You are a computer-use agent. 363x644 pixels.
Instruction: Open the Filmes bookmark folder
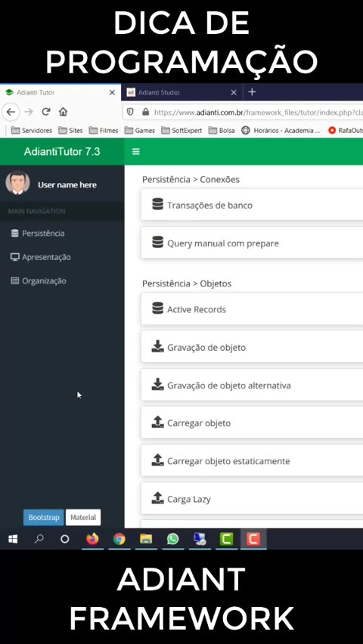click(x=103, y=131)
